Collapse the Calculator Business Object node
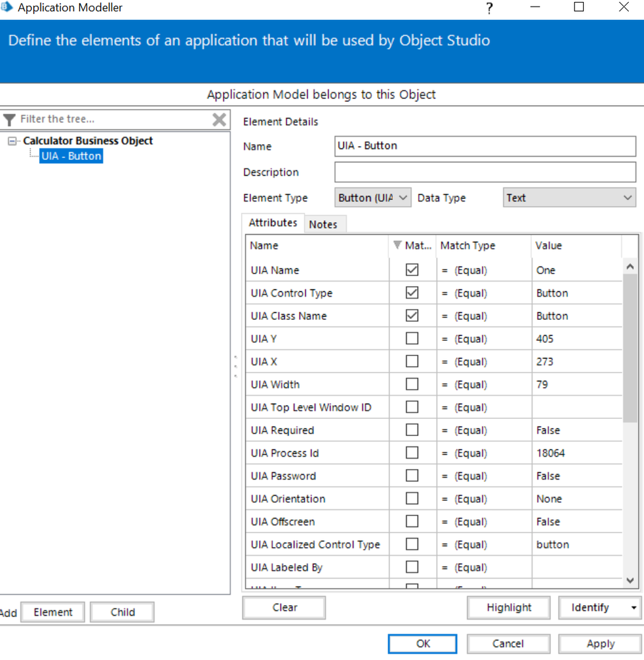This screenshot has width=644, height=660. [13, 141]
